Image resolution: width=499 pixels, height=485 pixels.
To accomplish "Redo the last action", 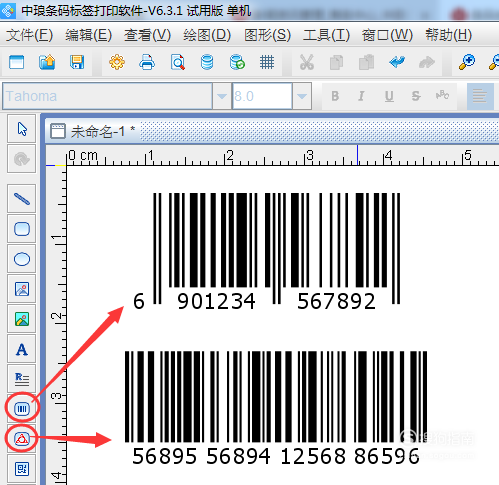I will point(427,62).
